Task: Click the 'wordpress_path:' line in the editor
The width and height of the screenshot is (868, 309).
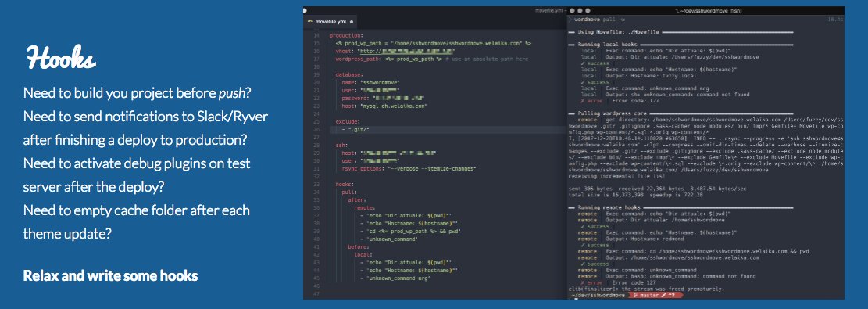Action: tap(432, 58)
